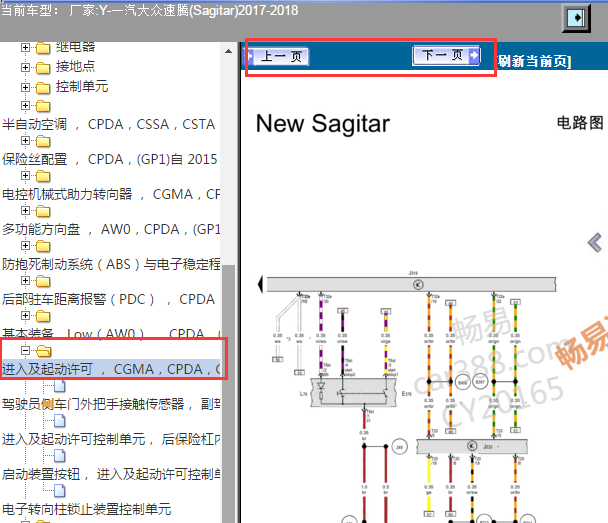The height and width of the screenshot is (523, 608).
Task: Select 进入及起动许可, CGMA, CPDA entry
Action: pyautogui.click(x=111, y=369)
